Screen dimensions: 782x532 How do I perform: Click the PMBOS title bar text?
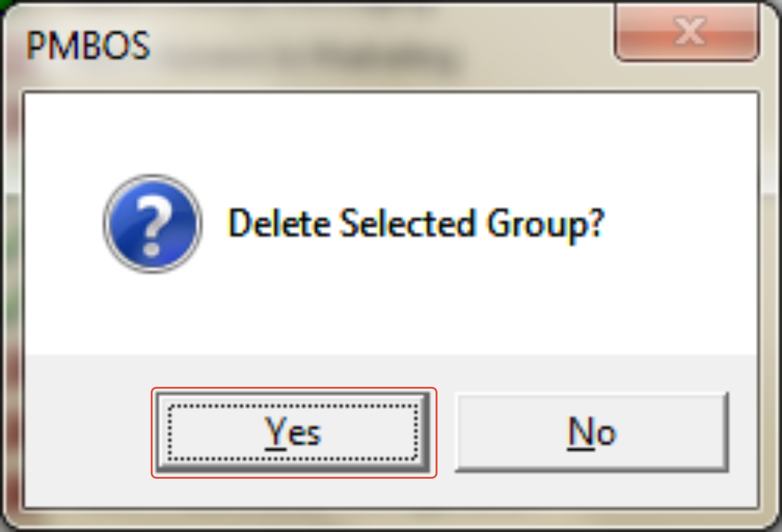[x=88, y=46]
